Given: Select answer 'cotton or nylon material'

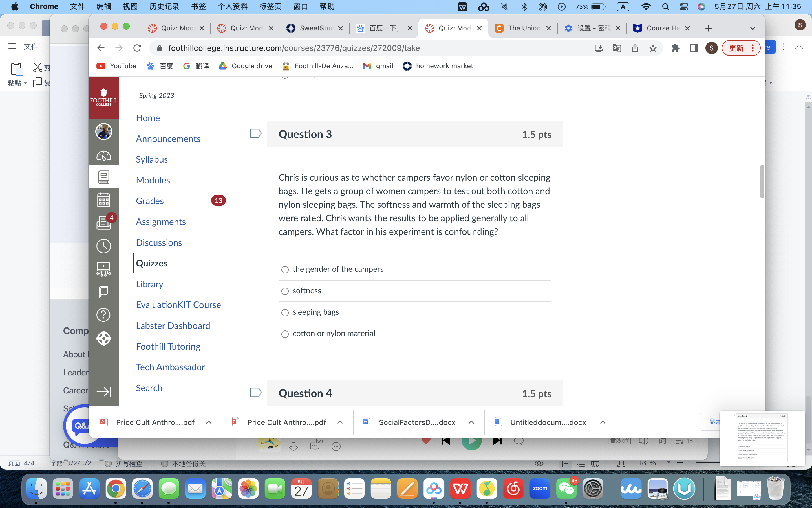Looking at the screenshot, I should (x=285, y=334).
